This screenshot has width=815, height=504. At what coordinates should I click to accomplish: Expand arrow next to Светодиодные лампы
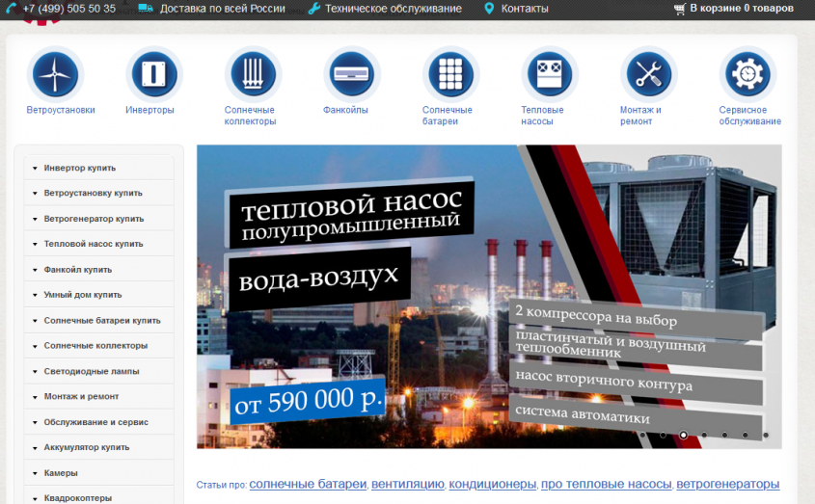35,372
